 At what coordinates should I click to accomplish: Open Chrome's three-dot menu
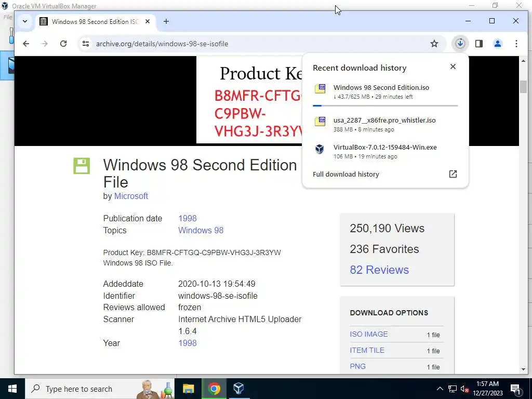tap(516, 44)
